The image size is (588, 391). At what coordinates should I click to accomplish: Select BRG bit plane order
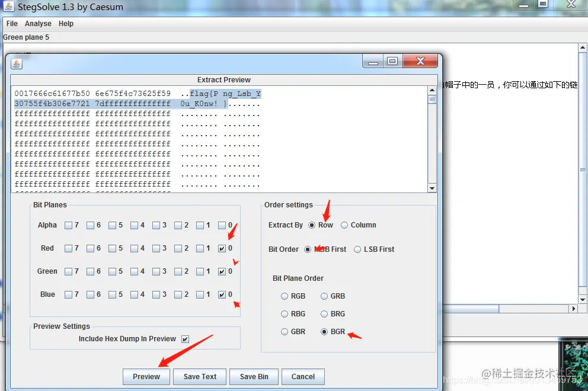(324, 314)
